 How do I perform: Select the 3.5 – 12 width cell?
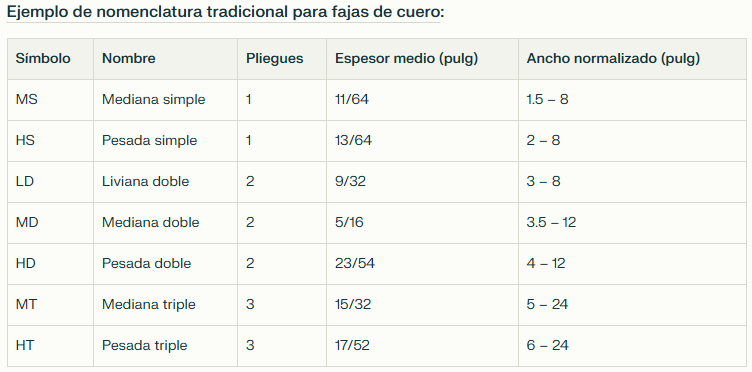point(632,223)
